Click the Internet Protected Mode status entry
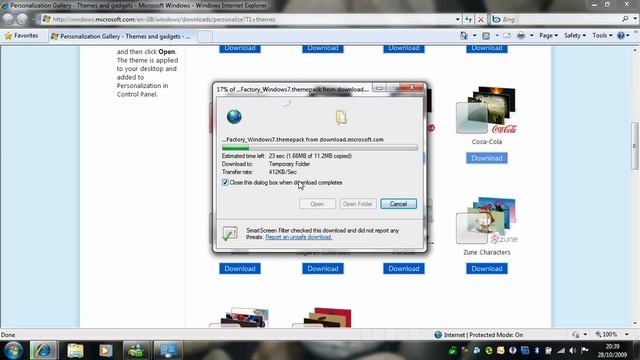This screenshot has height=360, width=640. coord(478,335)
